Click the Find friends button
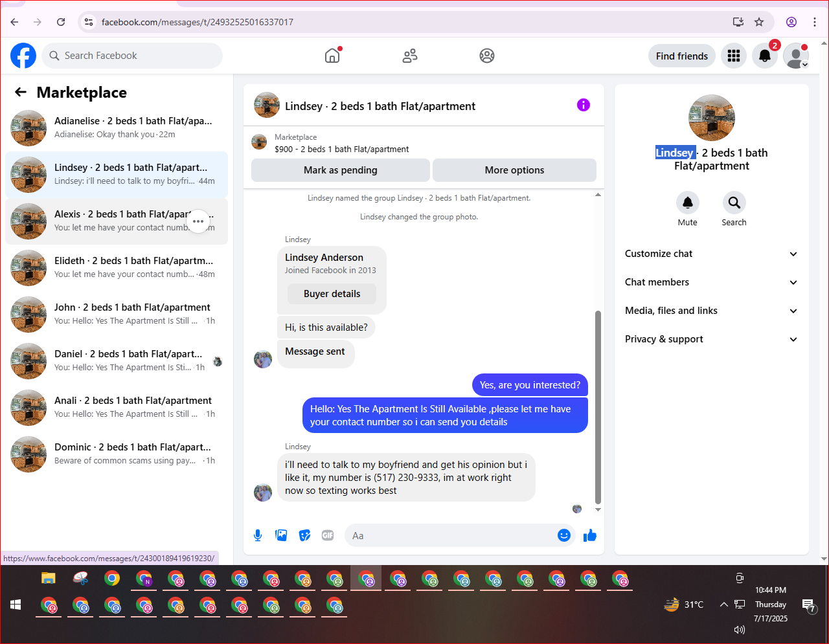Image resolution: width=829 pixels, height=644 pixels. [x=682, y=56]
